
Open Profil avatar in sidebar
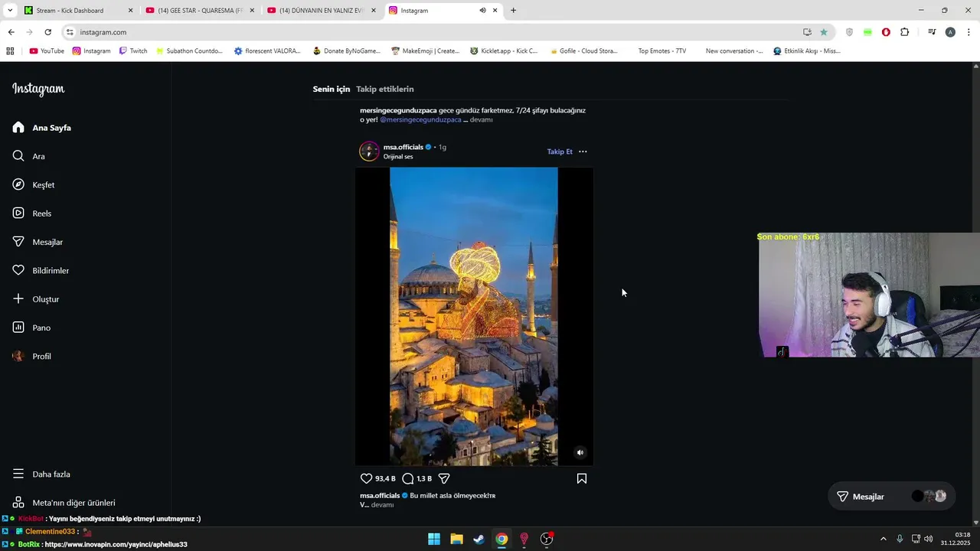[18, 356]
